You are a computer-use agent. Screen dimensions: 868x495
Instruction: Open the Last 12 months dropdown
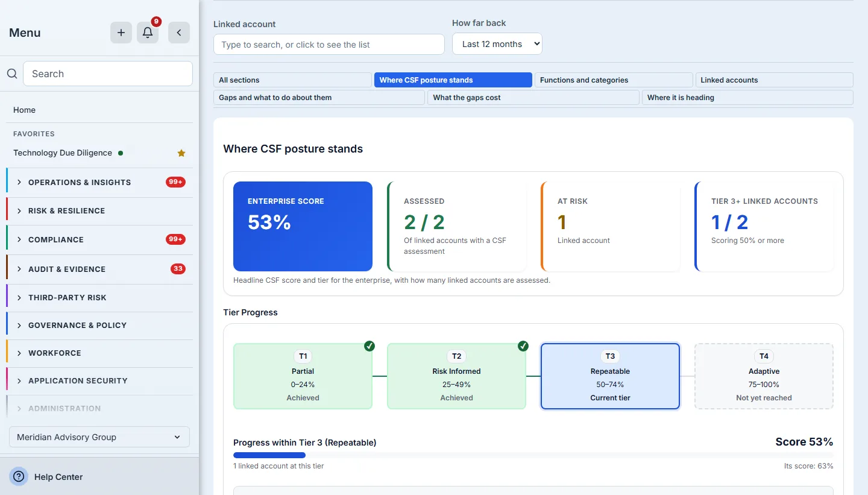(497, 44)
